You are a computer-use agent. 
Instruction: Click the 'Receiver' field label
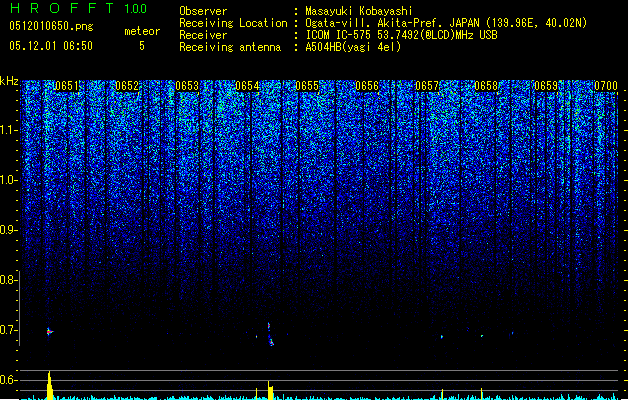(x=203, y=35)
